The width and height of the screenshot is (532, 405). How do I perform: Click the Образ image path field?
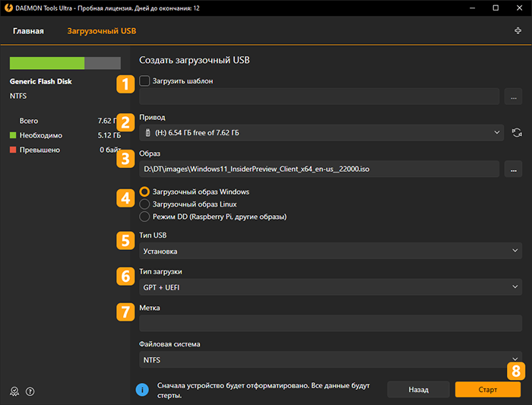click(x=319, y=169)
